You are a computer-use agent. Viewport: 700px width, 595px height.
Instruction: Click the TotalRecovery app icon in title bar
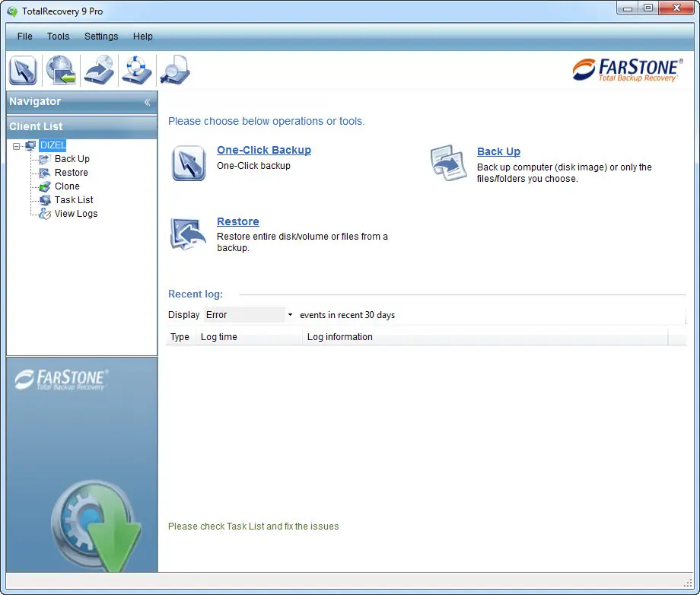pyautogui.click(x=12, y=11)
